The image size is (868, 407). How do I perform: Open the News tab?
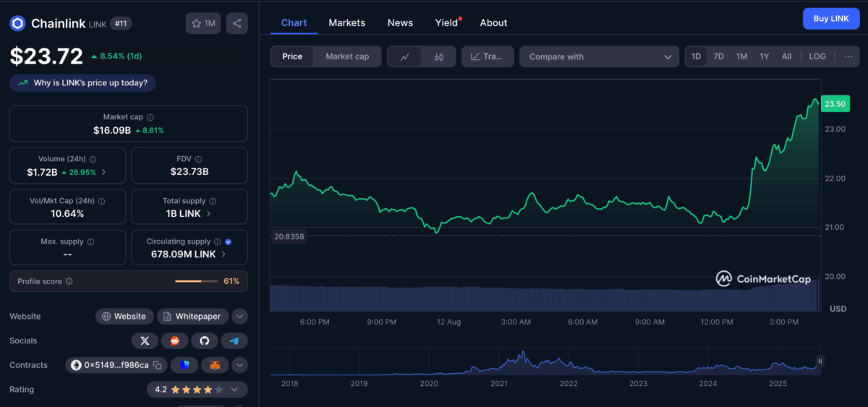point(400,22)
